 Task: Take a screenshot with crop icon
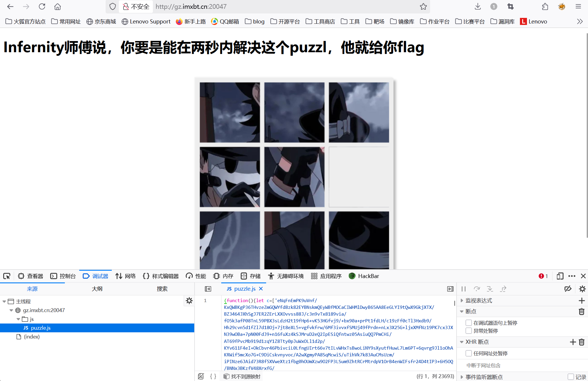click(x=511, y=6)
